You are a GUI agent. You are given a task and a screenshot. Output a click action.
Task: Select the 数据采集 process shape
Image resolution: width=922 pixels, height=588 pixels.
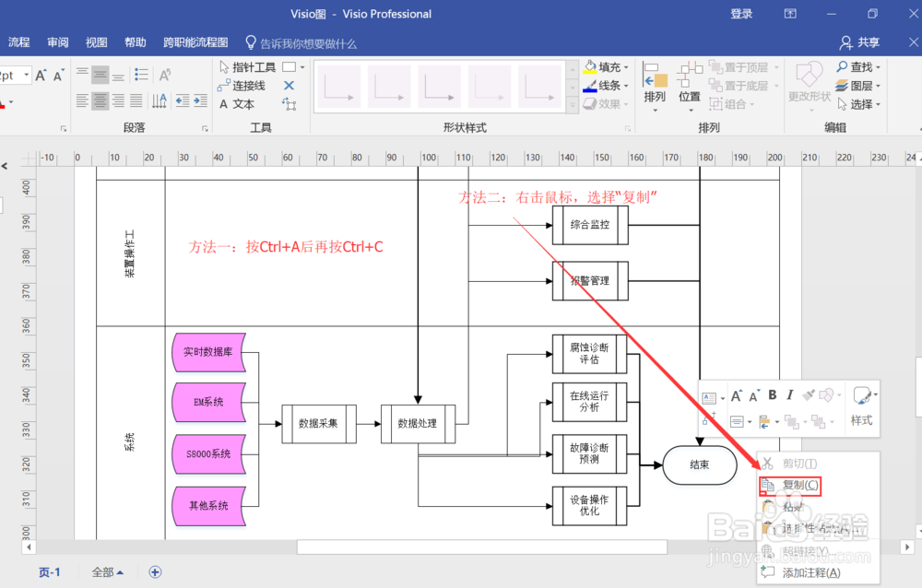[319, 423]
